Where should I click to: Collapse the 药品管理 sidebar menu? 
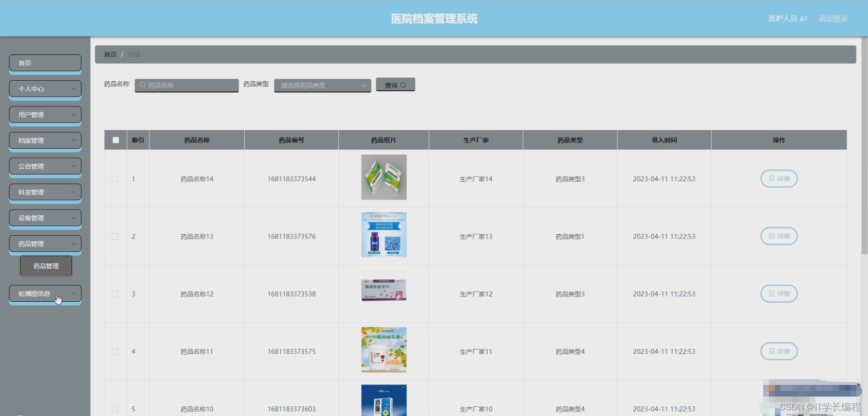(x=45, y=243)
